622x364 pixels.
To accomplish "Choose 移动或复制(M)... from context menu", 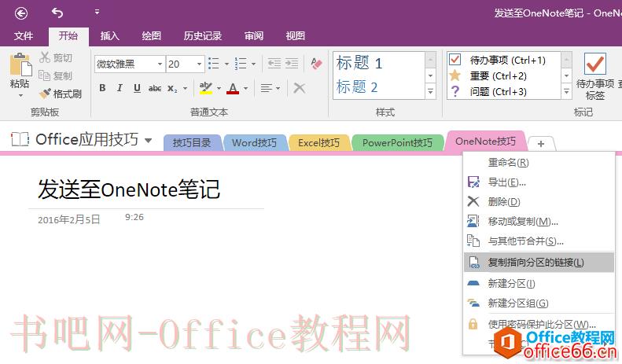I will [x=539, y=221].
